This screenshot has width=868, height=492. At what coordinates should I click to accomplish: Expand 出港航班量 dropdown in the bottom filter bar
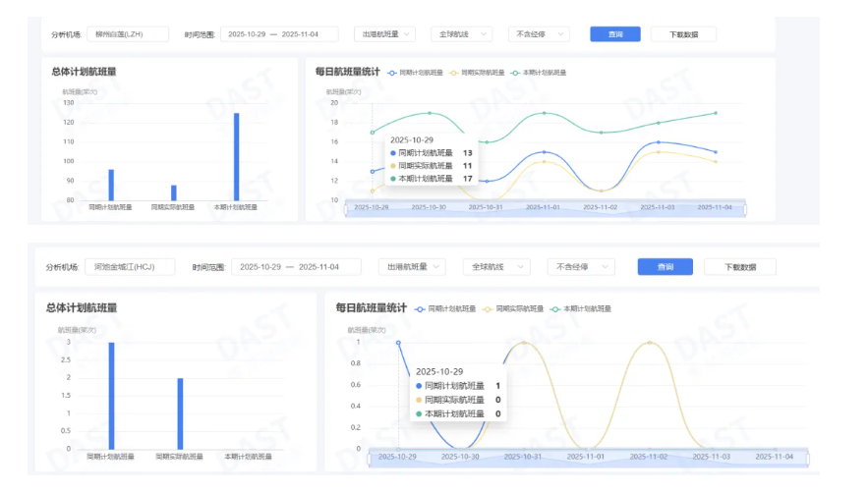click(412, 267)
